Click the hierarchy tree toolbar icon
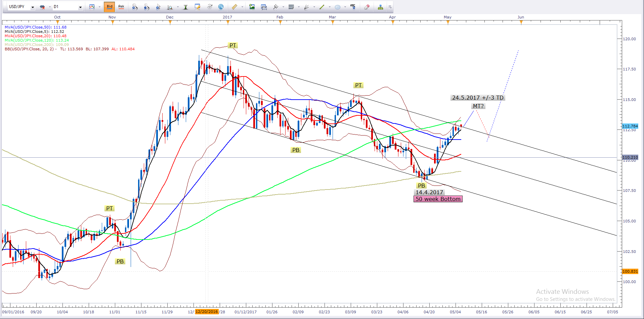The height and width of the screenshot is (319, 644). click(380, 7)
